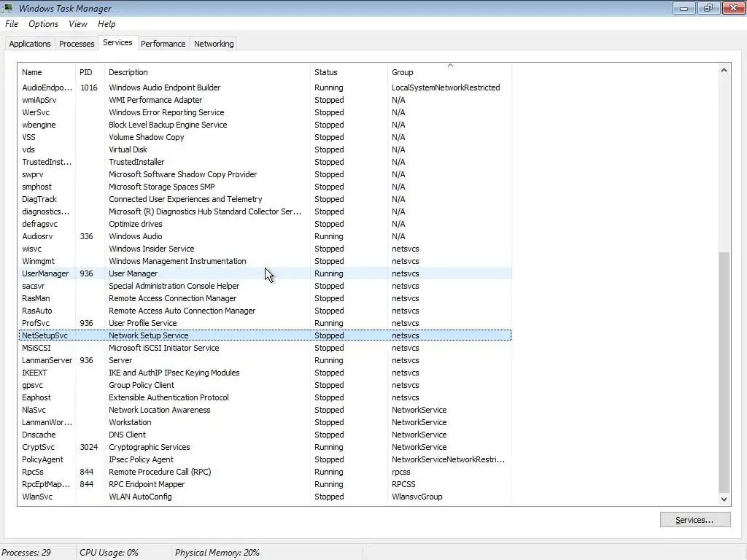The image size is (747, 560).
Task: Switch to the Processes tab
Action: tap(76, 43)
